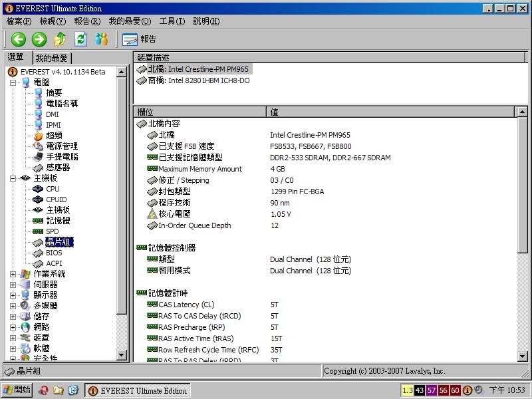Expand the 多媒體 tree node
532x399 pixels.
pos(13,306)
